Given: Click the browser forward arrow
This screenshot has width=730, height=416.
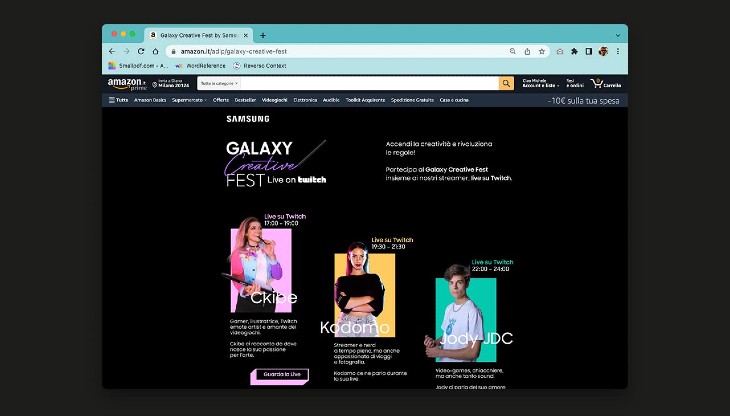Looking at the screenshot, I should tap(126, 51).
